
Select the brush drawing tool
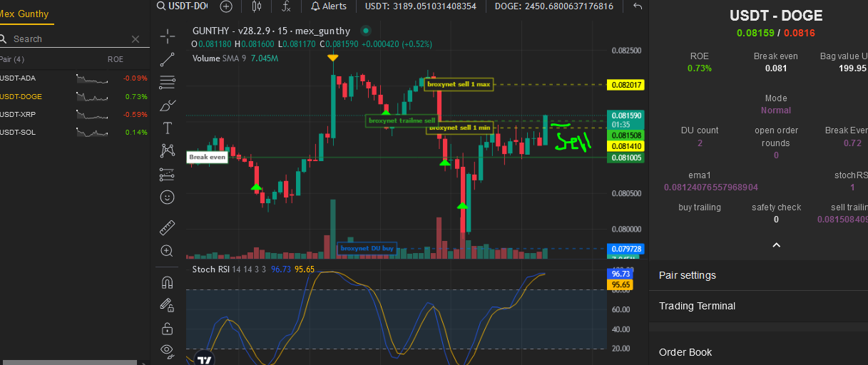pos(168,106)
